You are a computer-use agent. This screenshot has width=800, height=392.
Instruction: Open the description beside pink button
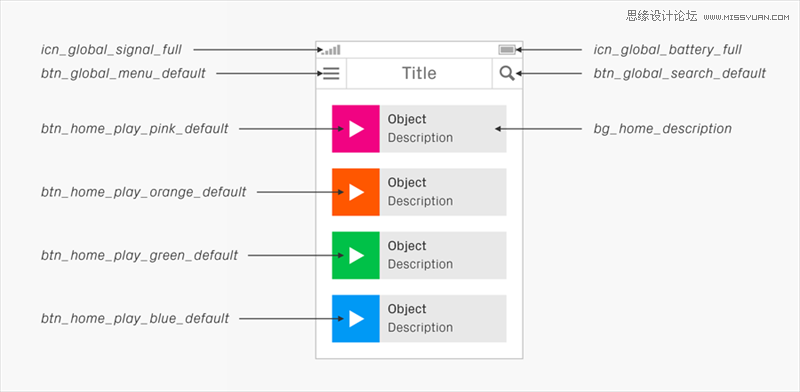point(443,129)
